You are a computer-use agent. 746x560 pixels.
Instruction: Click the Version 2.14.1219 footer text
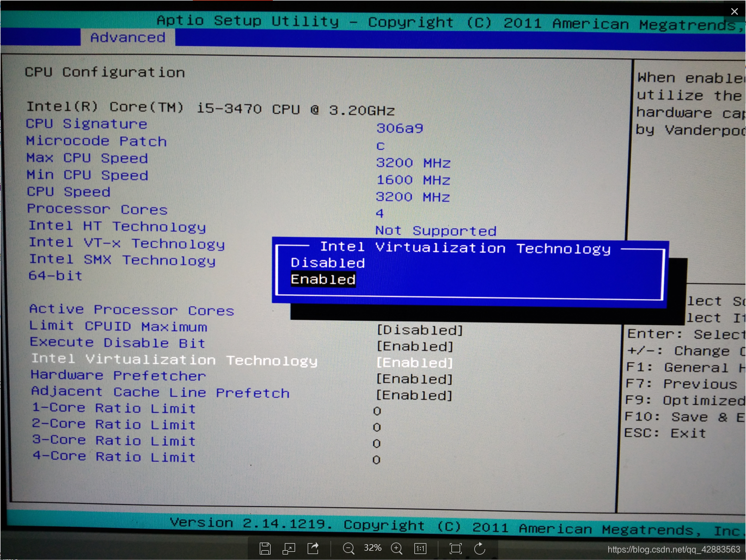(x=250, y=523)
